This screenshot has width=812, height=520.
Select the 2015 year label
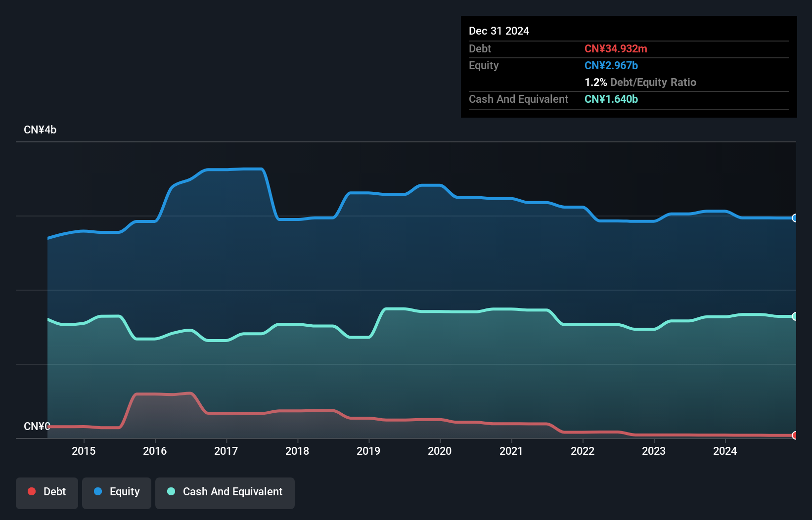tap(84, 451)
